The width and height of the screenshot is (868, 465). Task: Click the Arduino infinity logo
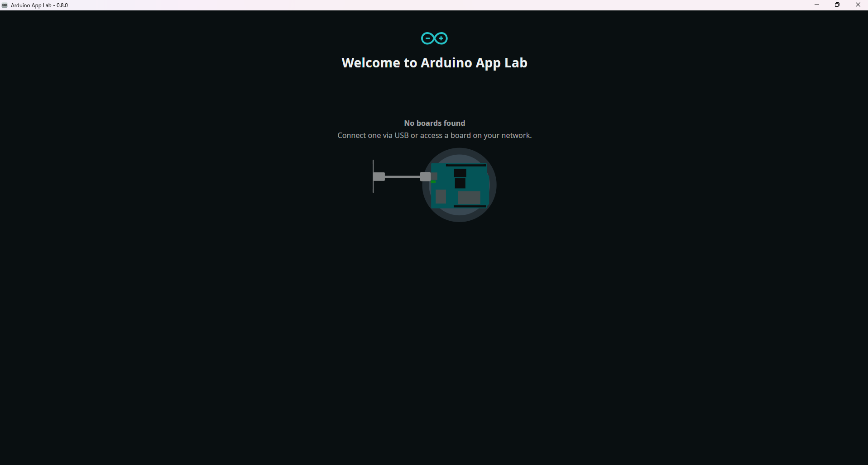pyautogui.click(x=434, y=38)
